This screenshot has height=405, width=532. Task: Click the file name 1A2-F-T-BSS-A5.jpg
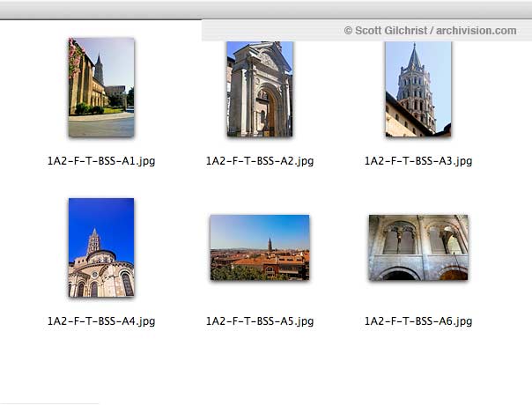coord(260,320)
